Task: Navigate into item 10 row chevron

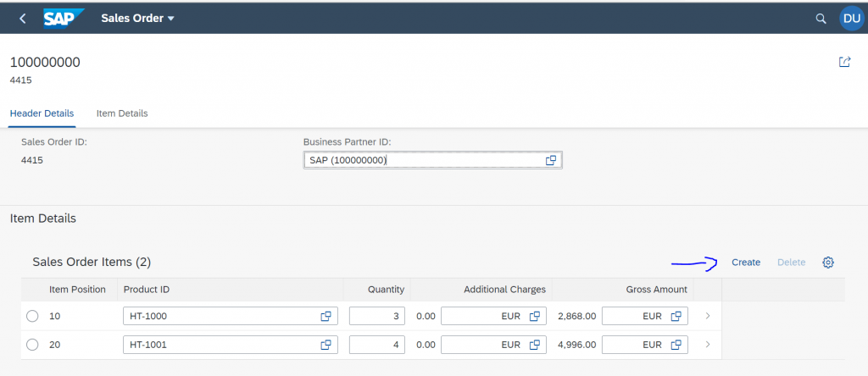Action: pos(708,316)
